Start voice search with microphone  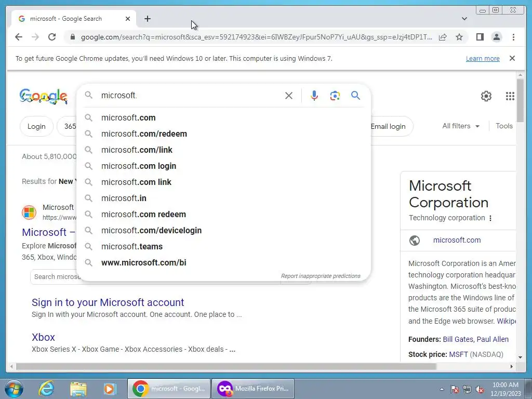coord(314,96)
